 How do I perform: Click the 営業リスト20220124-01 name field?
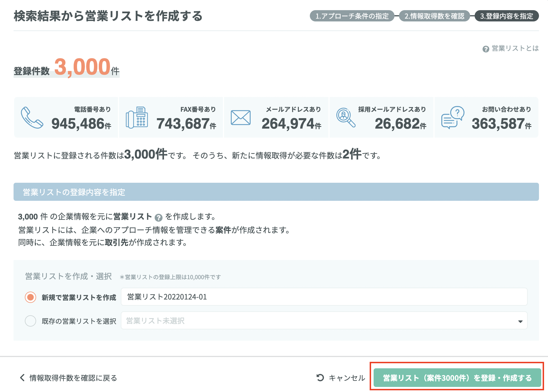[324, 297]
